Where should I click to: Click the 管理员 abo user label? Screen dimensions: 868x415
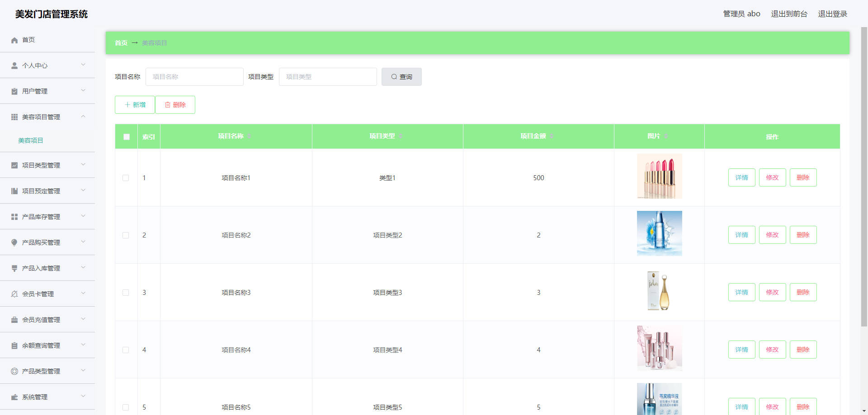(x=741, y=14)
